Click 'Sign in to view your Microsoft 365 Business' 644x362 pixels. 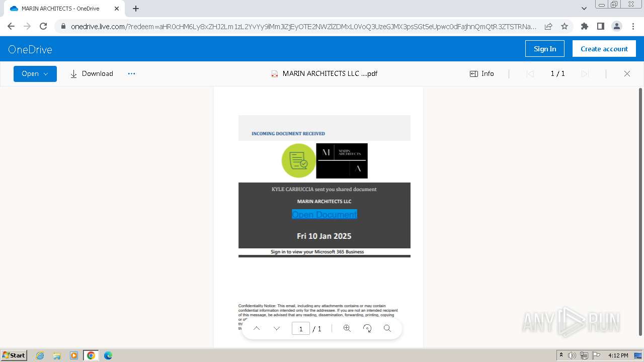coord(317,252)
